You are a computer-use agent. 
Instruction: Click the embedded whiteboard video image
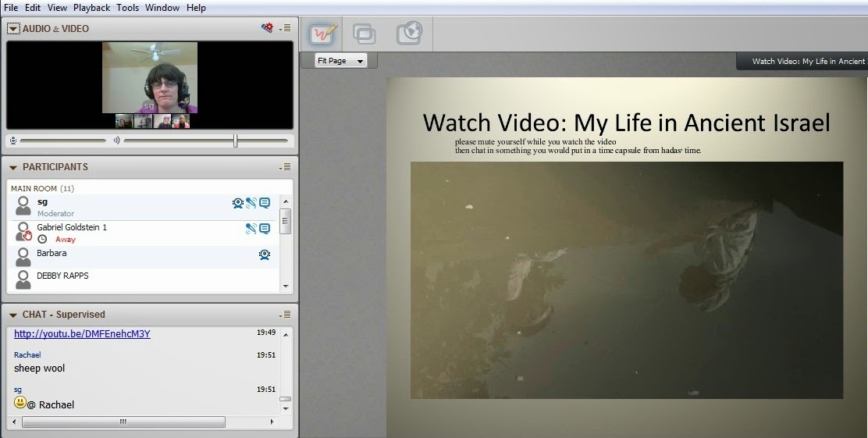pos(627,280)
